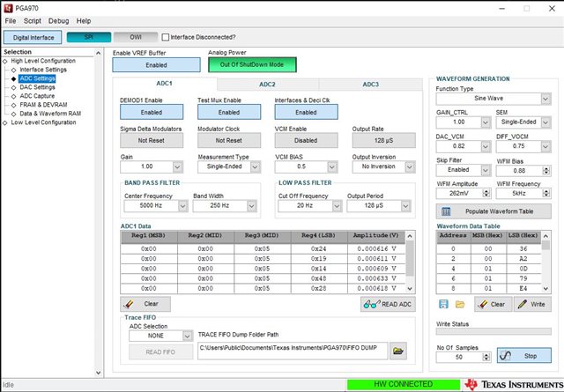The image size is (564, 392).
Task: Select Data & Waveform RAM in tree
Action: tap(50, 114)
